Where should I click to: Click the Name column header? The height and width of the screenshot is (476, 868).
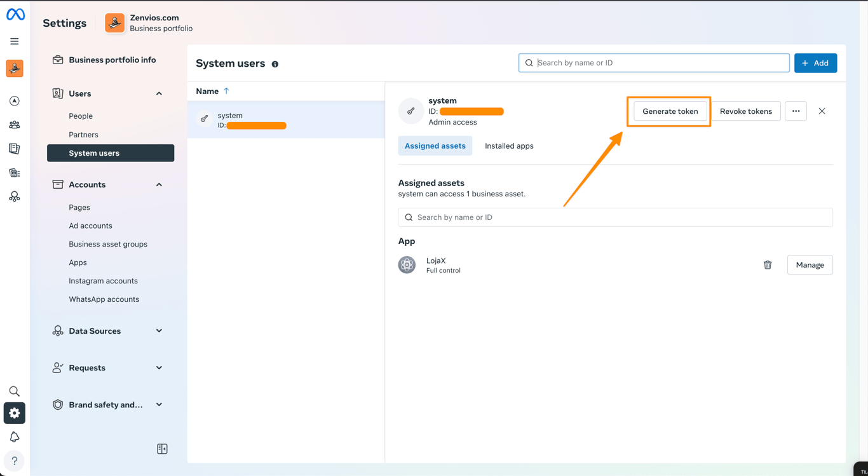pyautogui.click(x=207, y=92)
